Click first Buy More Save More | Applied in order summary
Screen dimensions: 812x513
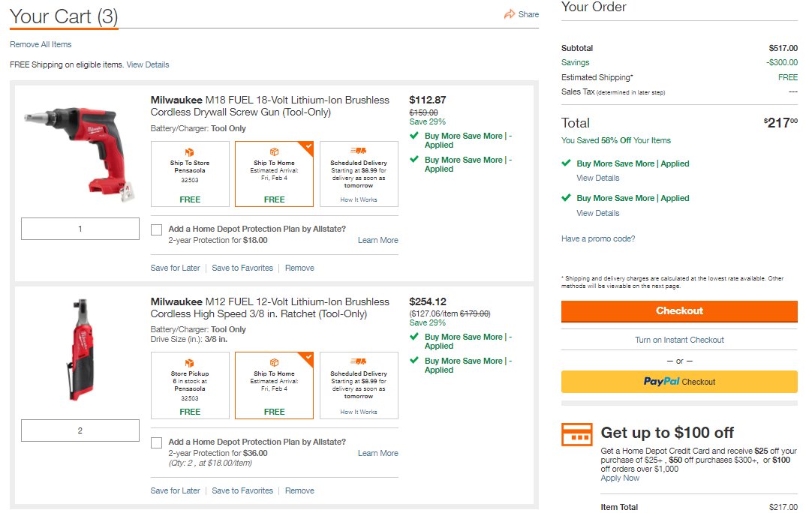point(633,163)
